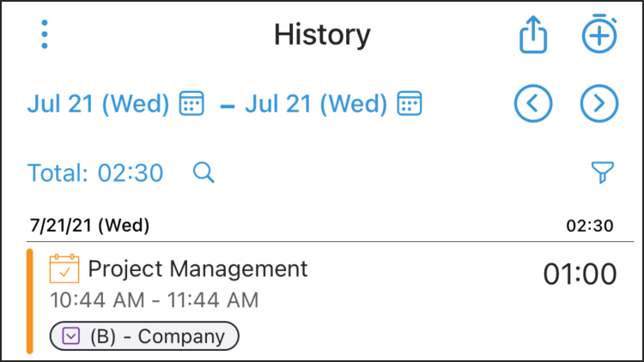This screenshot has width=644, height=362.
Task: Click the orange calendar-check task icon
Action: click(64, 268)
